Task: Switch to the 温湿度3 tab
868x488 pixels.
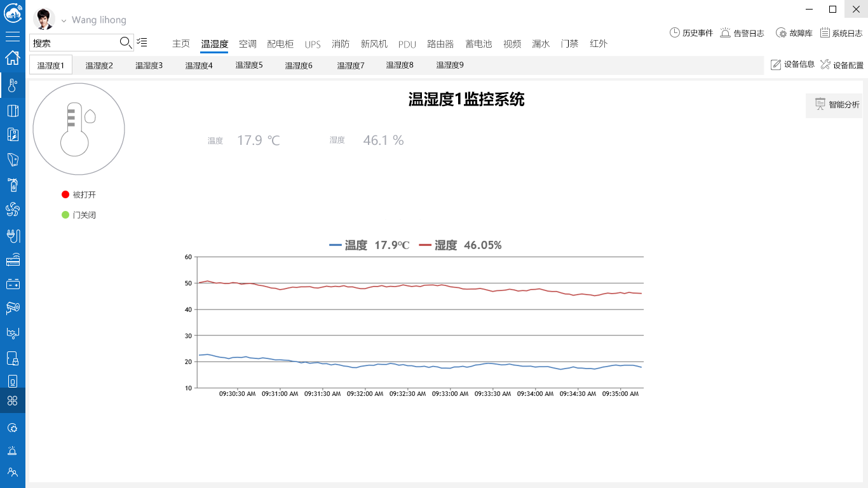Action: 149,65
